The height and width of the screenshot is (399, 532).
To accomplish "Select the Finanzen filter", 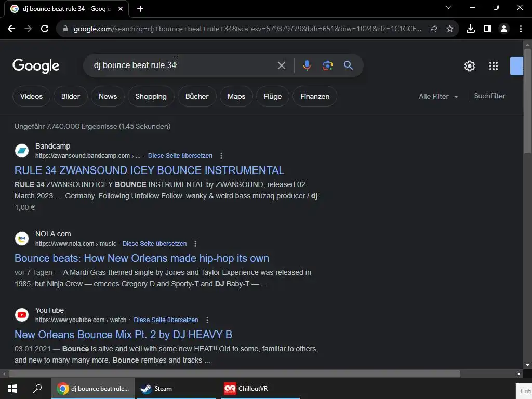I will coord(315,96).
